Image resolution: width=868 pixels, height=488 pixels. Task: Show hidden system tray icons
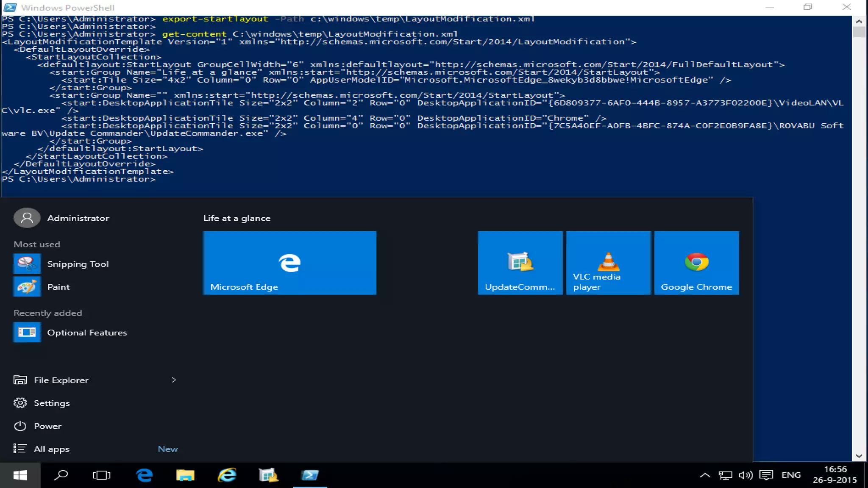(x=705, y=475)
